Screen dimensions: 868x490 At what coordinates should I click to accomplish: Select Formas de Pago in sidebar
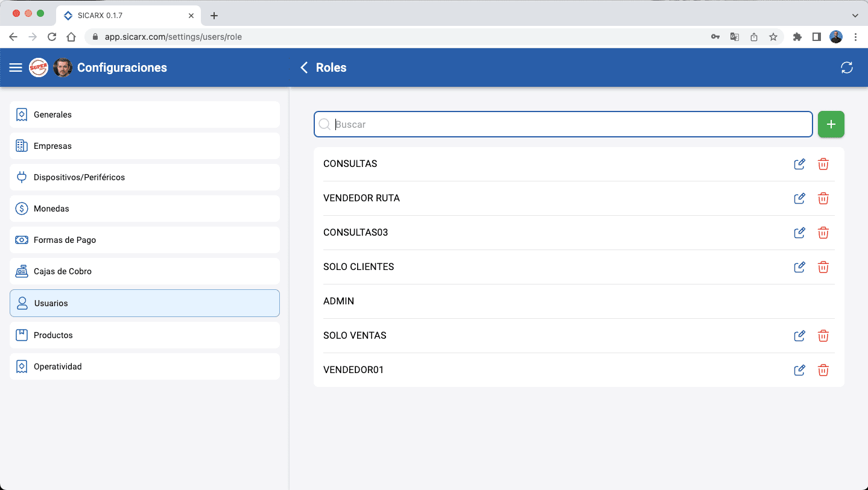145,240
